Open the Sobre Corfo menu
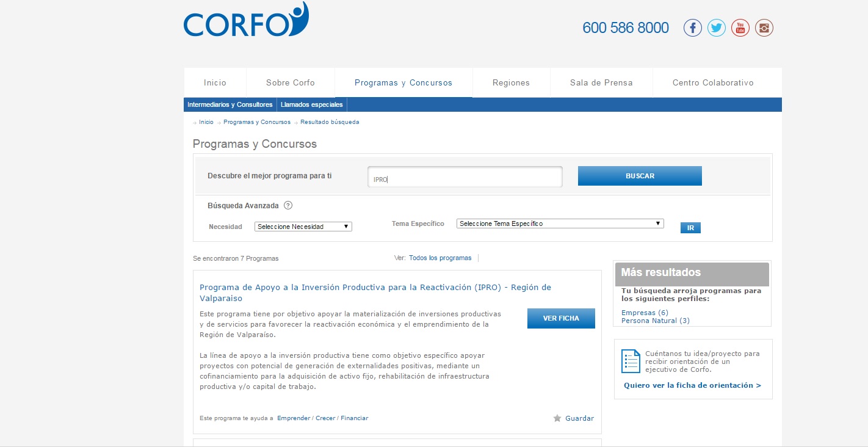This screenshot has width=868, height=447. tap(291, 82)
